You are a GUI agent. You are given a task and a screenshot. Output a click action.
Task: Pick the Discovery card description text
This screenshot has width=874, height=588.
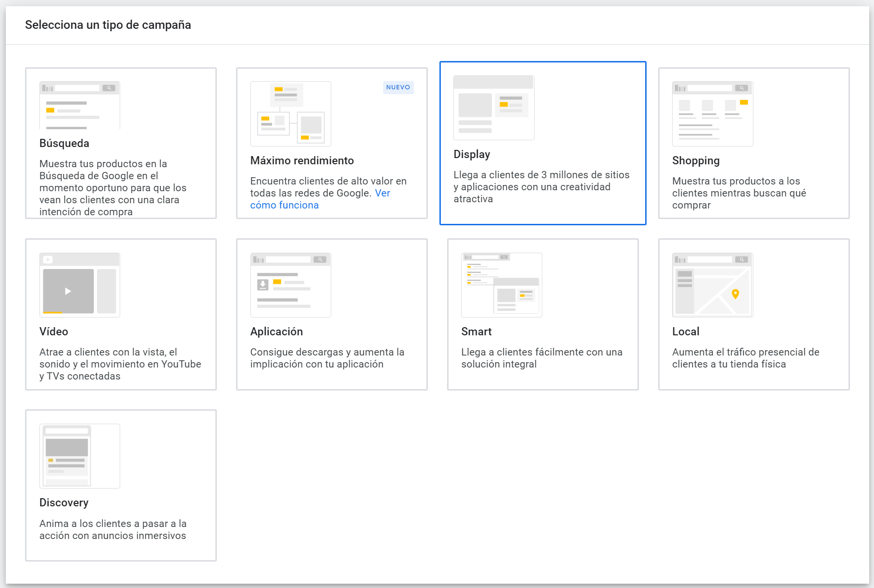pyautogui.click(x=113, y=529)
